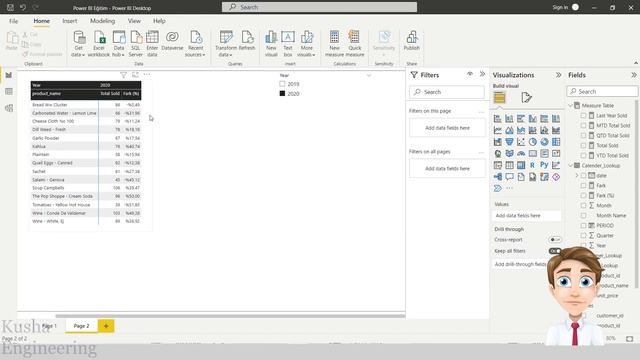
Task: Select the pie chart visualization
Action: (533, 142)
